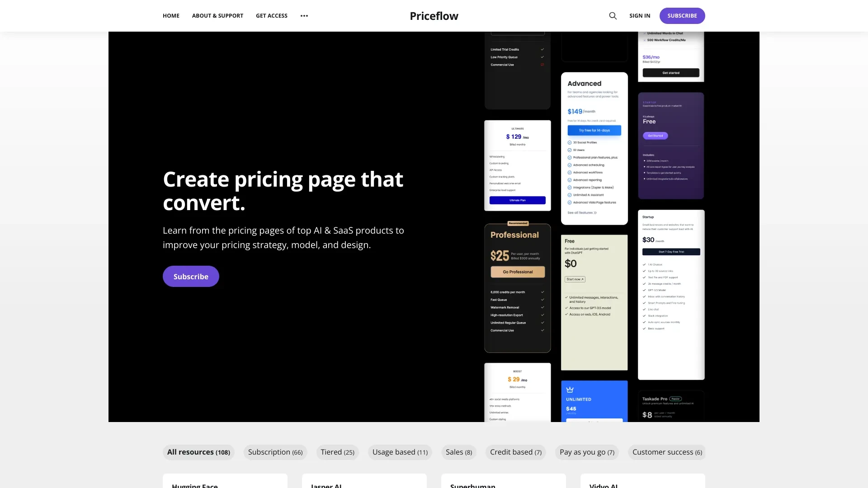The image size is (868, 488).
Task: Open the ABOUT & SUPPORT menu
Action: [217, 15]
